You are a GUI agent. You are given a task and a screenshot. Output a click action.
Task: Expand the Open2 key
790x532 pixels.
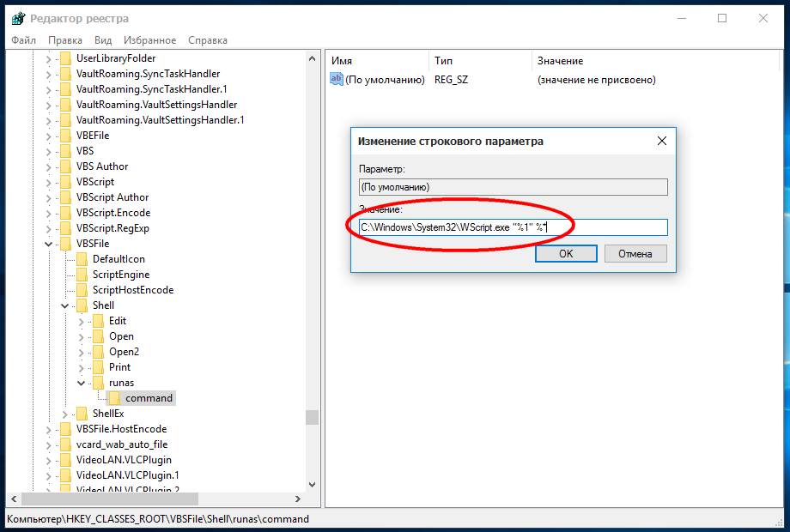[x=81, y=353]
